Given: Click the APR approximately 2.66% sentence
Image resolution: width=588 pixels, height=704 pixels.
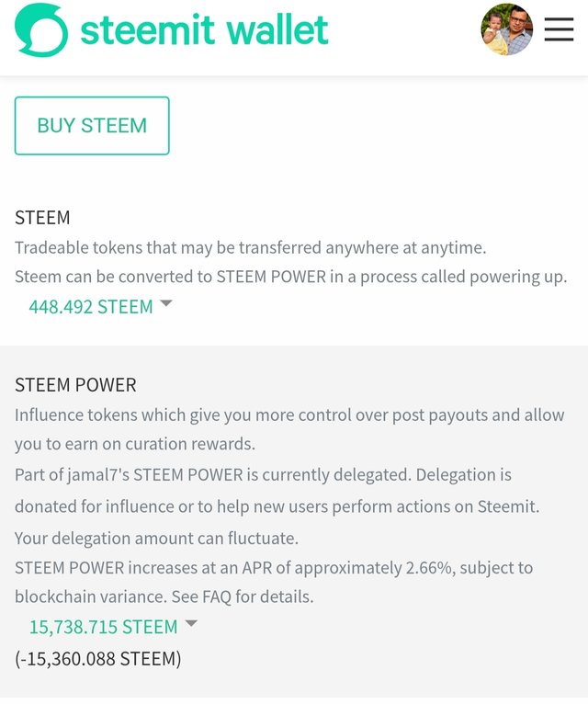Looking at the screenshot, I should (273, 567).
